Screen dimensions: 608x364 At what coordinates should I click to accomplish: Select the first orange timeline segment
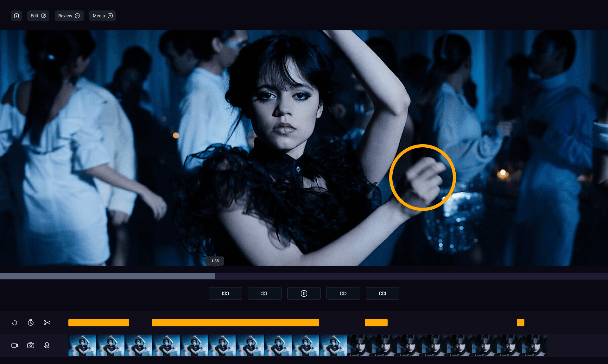tap(99, 323)
